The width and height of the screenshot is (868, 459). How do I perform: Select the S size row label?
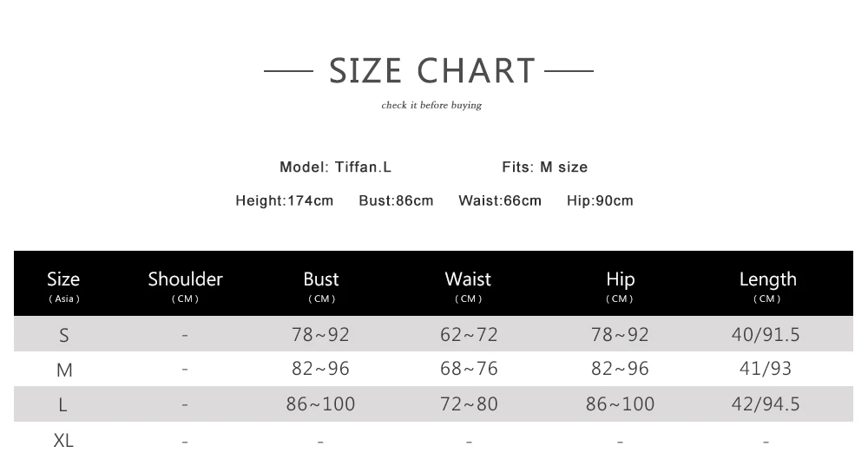click(x=63, y=335)
